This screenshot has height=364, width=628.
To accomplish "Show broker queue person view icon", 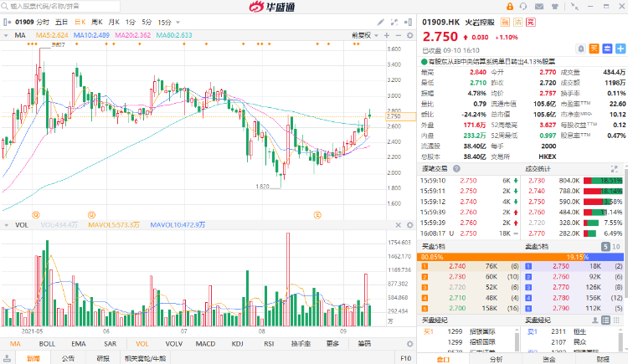I will click(595, 320).
